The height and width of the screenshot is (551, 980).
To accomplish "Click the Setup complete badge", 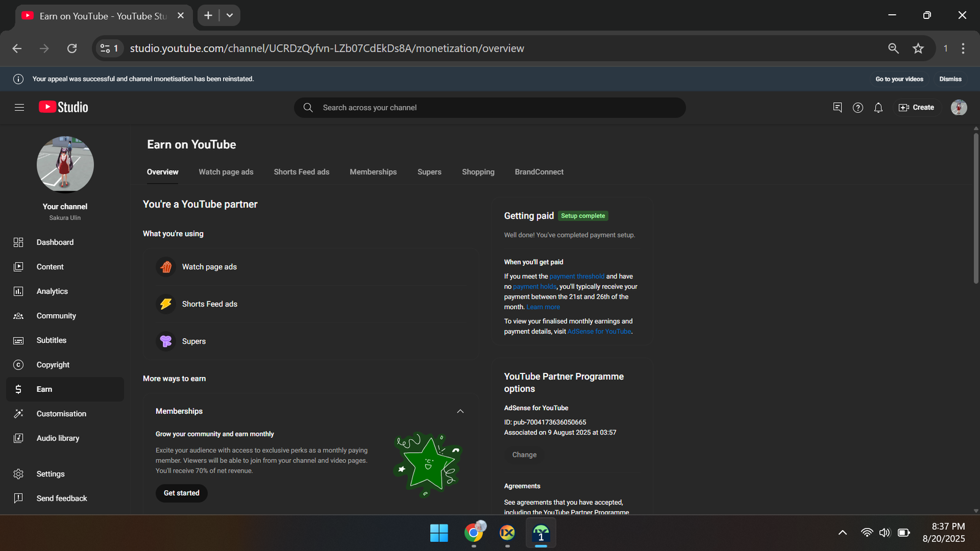I will (583, 216).
